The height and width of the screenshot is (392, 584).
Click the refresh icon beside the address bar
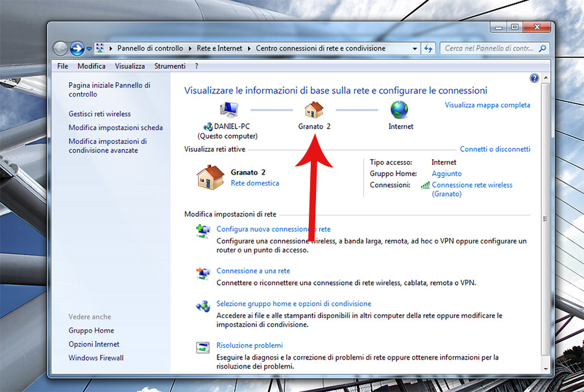[428, 48]
